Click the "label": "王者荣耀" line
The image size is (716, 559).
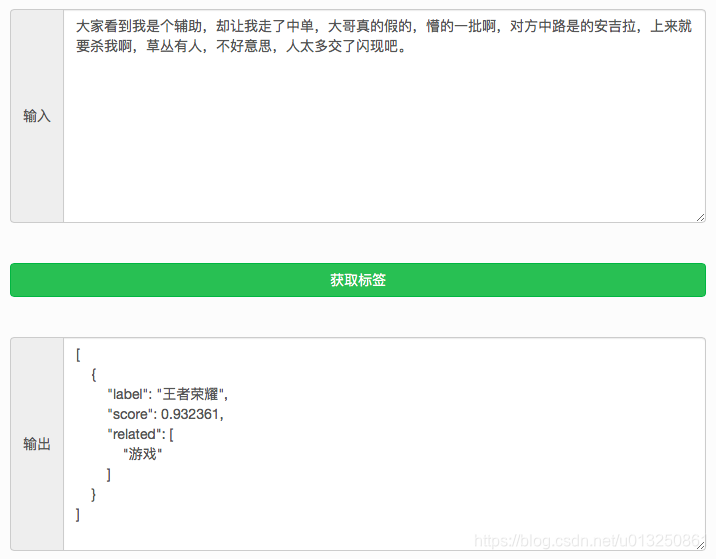[168, 394]
